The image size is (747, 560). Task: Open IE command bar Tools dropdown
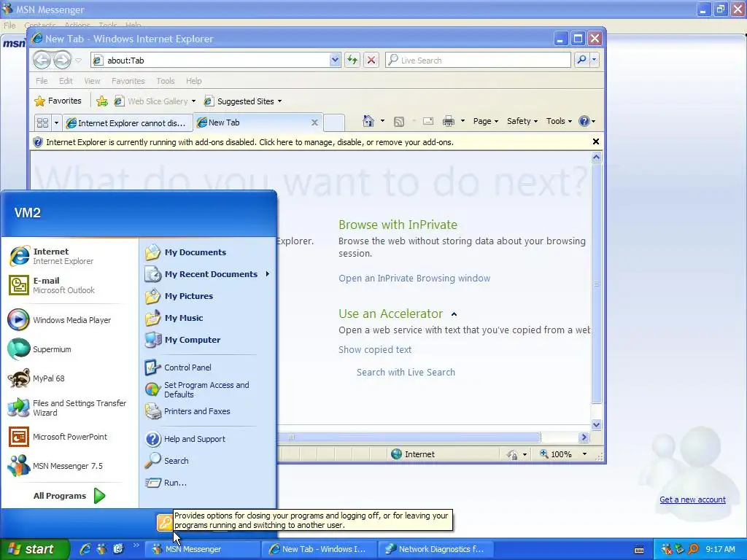click(x=559, y=122)
